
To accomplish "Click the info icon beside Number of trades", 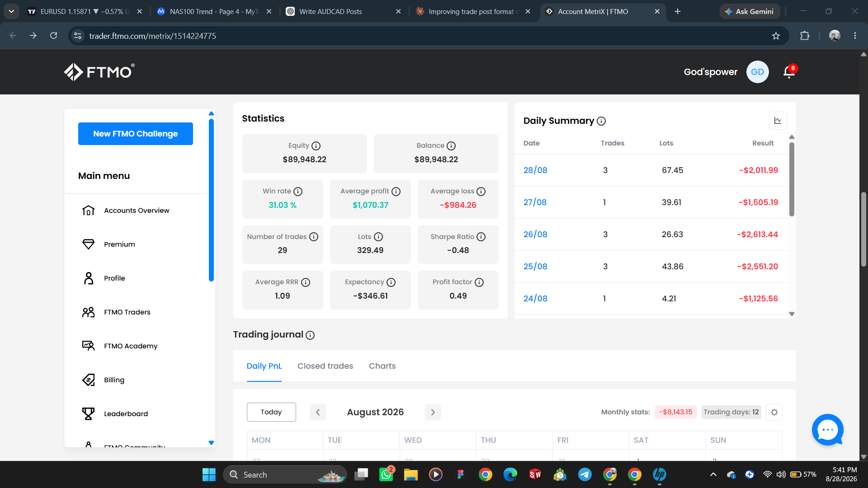I will coord(314,237).
